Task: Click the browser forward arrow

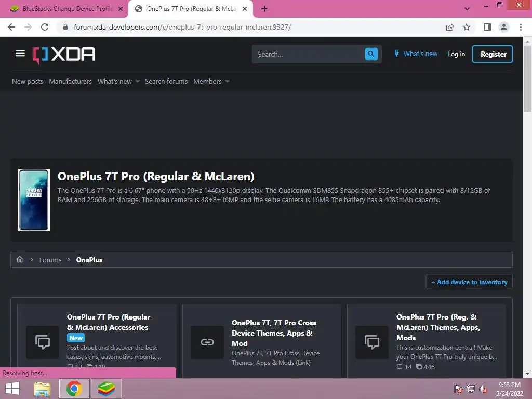Action: 28,27
